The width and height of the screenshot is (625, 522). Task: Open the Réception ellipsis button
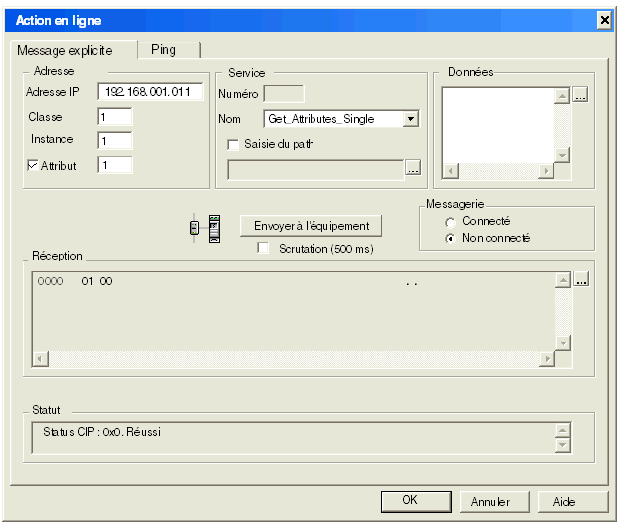click(x=581, y=279)
